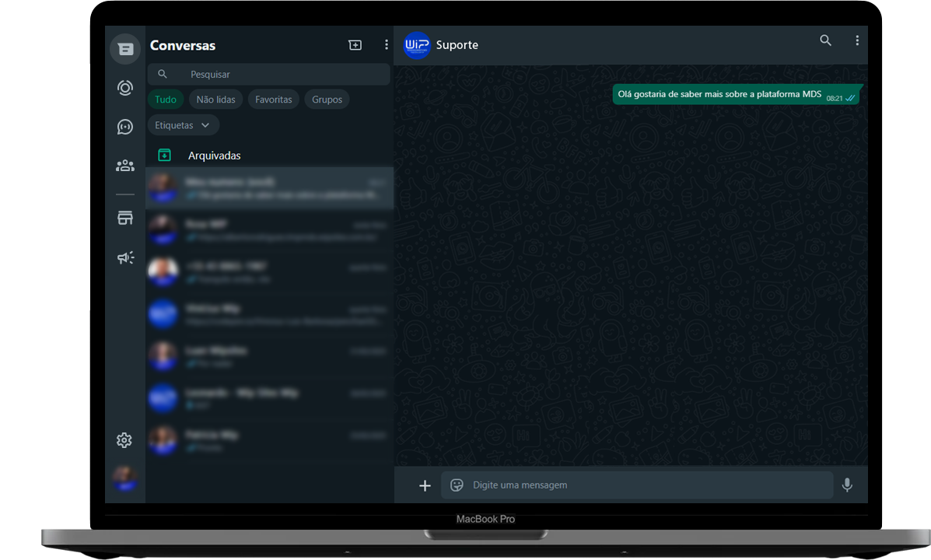This screenshot has height=560, width=931.
Task: Open the Arquivadas archived chats
Action: [x=214, y=156]
